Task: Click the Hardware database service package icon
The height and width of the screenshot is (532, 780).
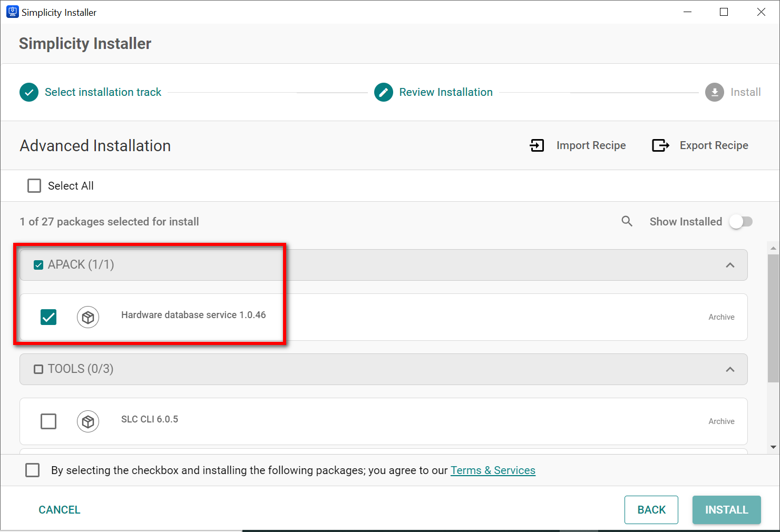Action: coord(88,317)
